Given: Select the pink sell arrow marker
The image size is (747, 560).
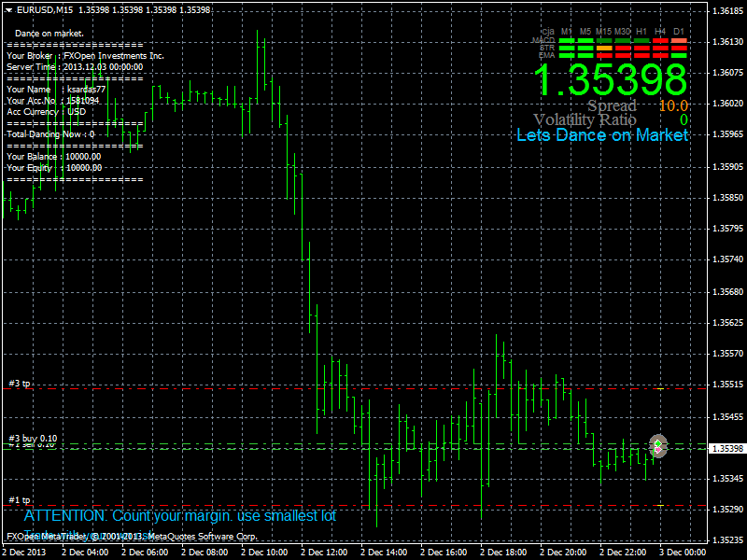Looking at the screenshot, I should pyautogui.click(x=658, y=450).
